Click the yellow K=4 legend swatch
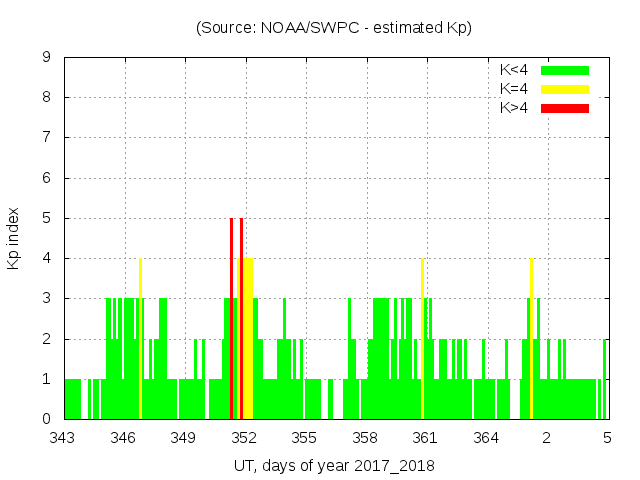 tap(565, 89)
